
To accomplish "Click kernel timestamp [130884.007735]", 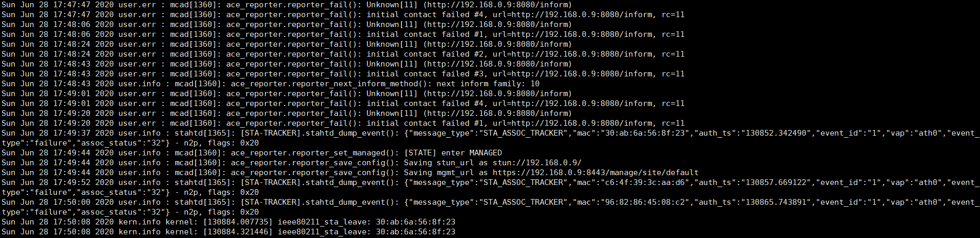I will pos(238,222).
